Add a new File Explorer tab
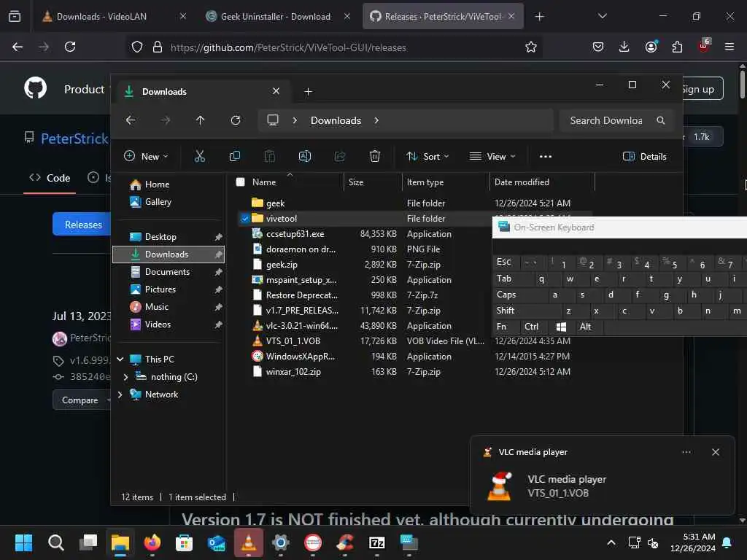The image size is (747, 560). click(309, 91)
